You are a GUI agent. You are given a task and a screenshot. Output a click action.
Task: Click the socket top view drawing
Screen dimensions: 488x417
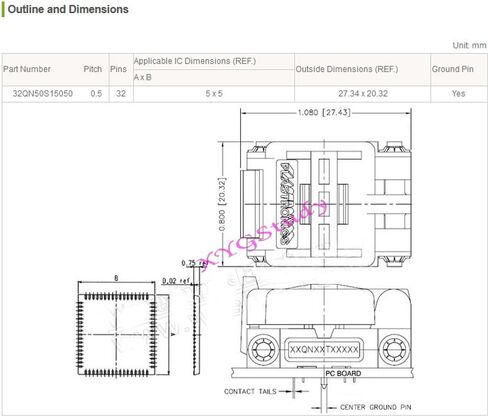click(326, 204)
